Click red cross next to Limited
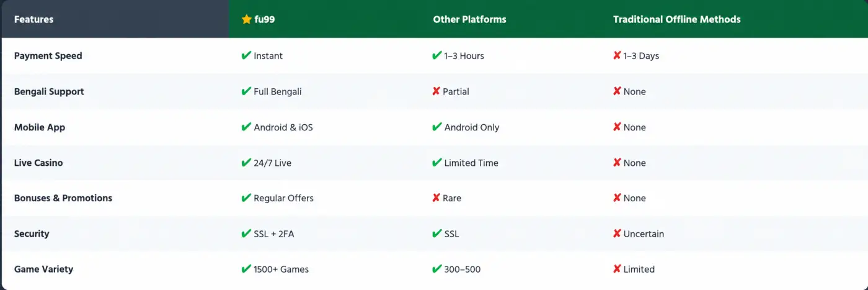Viewport: 868px width, 290px height. (x=617, y=269)
